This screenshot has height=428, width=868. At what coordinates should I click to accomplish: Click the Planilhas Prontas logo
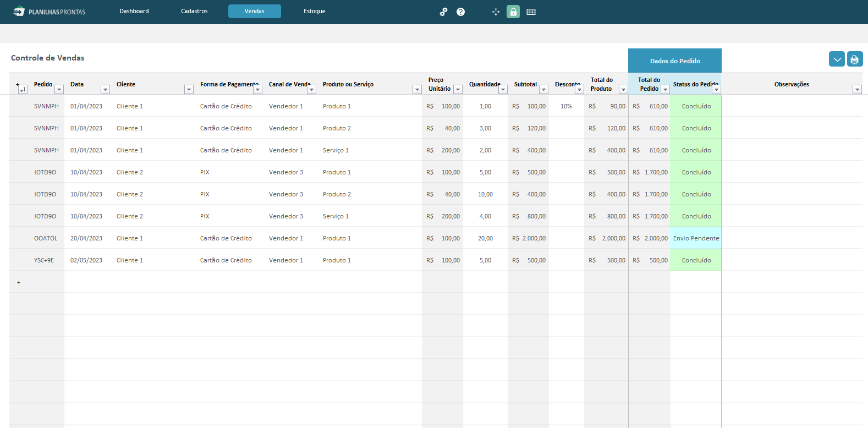pos(50,12)
